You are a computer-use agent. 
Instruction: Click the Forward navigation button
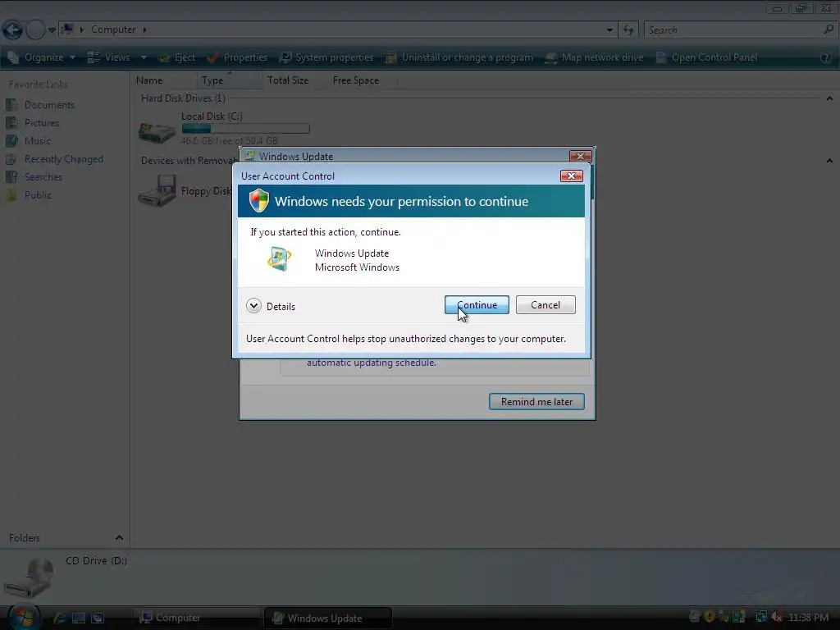pyautogui.click(x=35, y=30)
